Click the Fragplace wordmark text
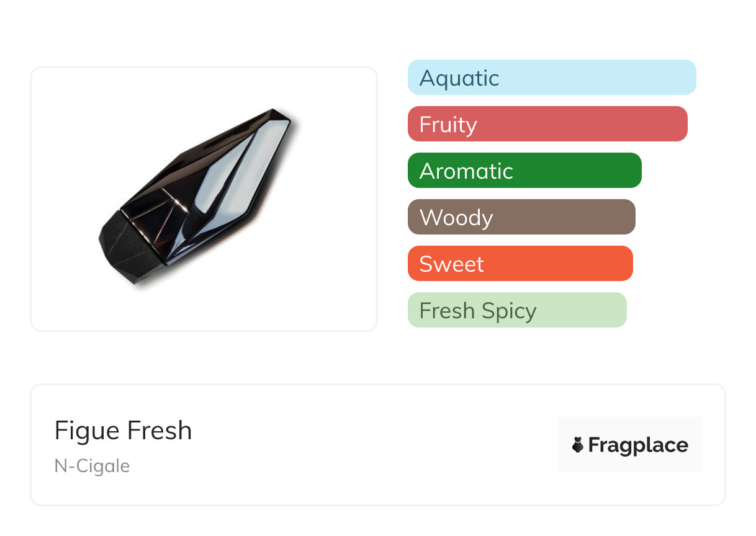Screen dimensions: 756x536 (x=638, y=445)
